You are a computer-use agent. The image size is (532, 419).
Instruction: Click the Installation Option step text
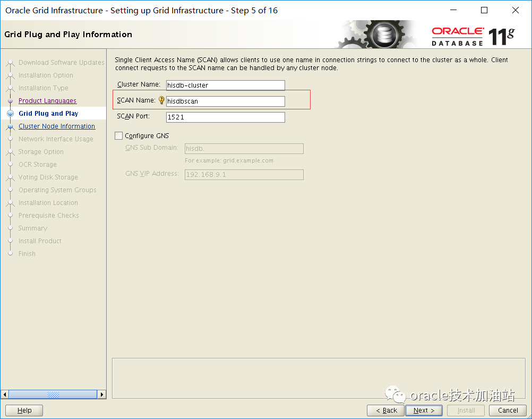point(46,75)
